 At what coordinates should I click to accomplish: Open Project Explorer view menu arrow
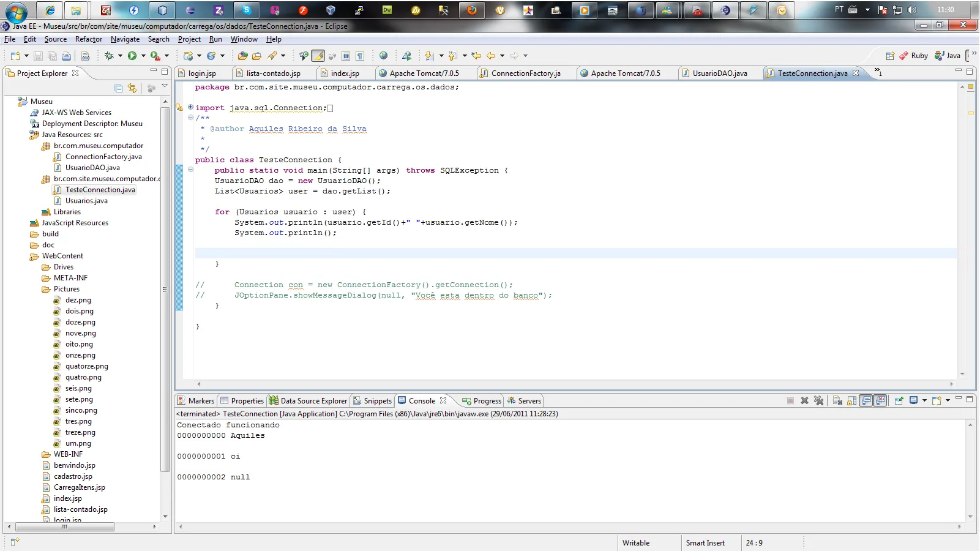(x=165, y=87)
